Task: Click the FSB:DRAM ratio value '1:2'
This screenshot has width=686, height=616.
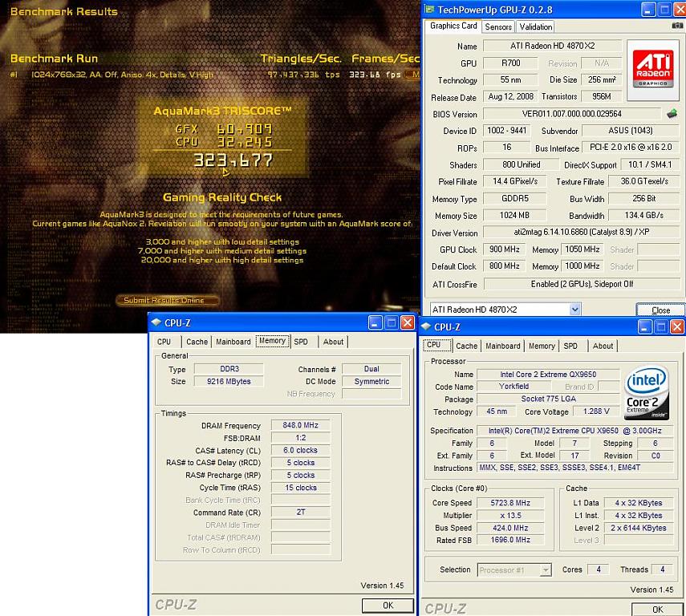Action: pyautogui.click(x=300, y=438)
